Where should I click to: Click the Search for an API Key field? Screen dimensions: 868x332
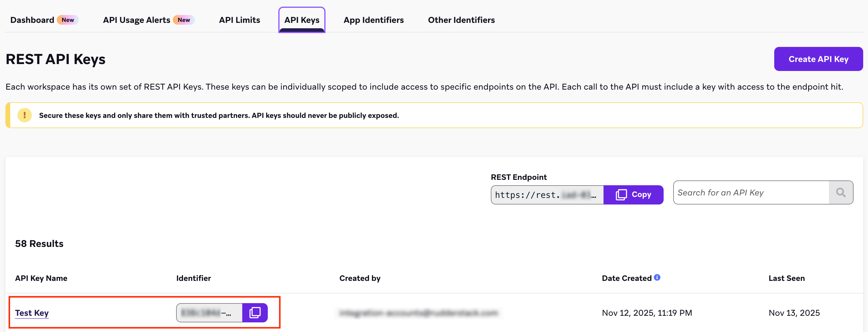coord(751,192)
